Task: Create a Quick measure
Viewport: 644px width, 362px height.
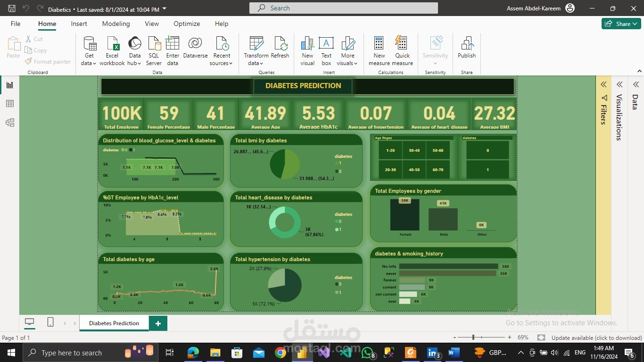Action: (402, 51)
